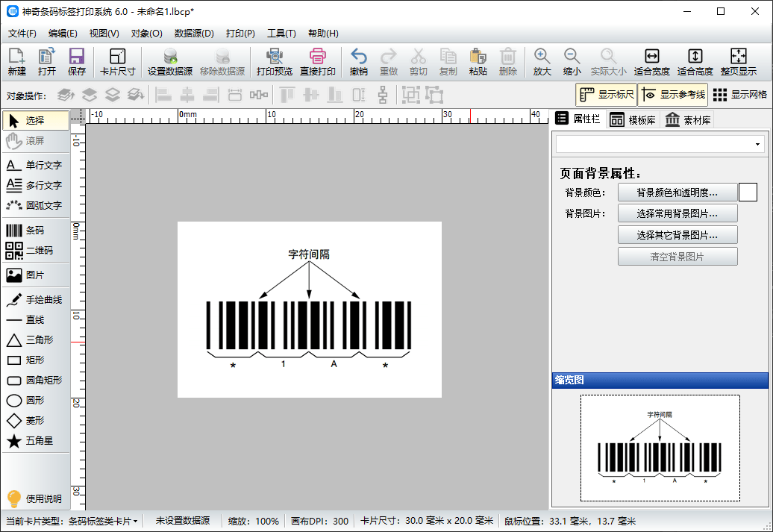The width and height of the screenshot is (773, 532).
Task: Open 背景颜色和透明度 color settings
Action: click(x=677, y=192)
